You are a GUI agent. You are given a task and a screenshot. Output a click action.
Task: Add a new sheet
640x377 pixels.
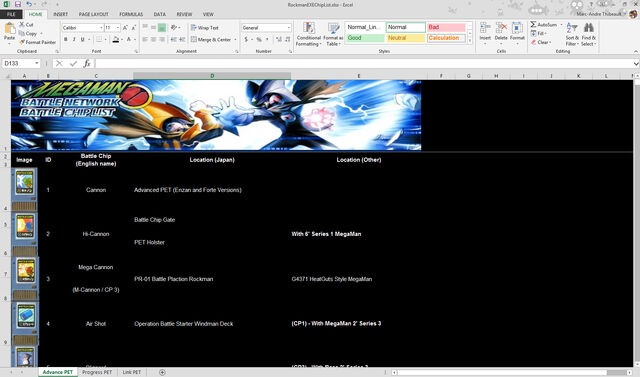(x=162, y=372)
